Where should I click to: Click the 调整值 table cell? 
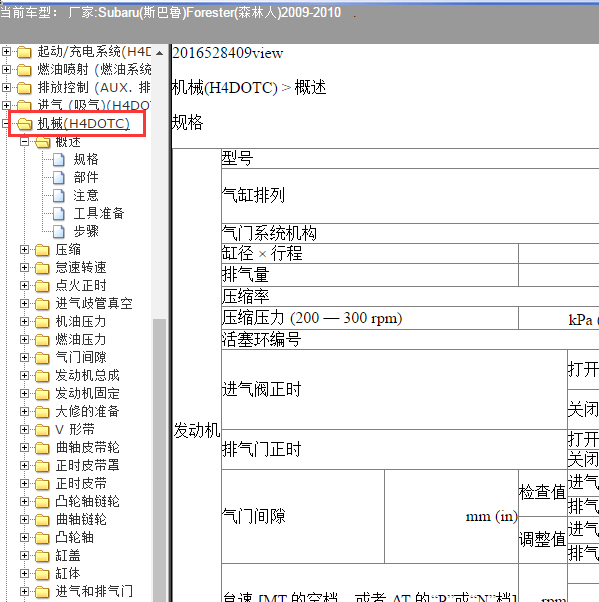543,540
